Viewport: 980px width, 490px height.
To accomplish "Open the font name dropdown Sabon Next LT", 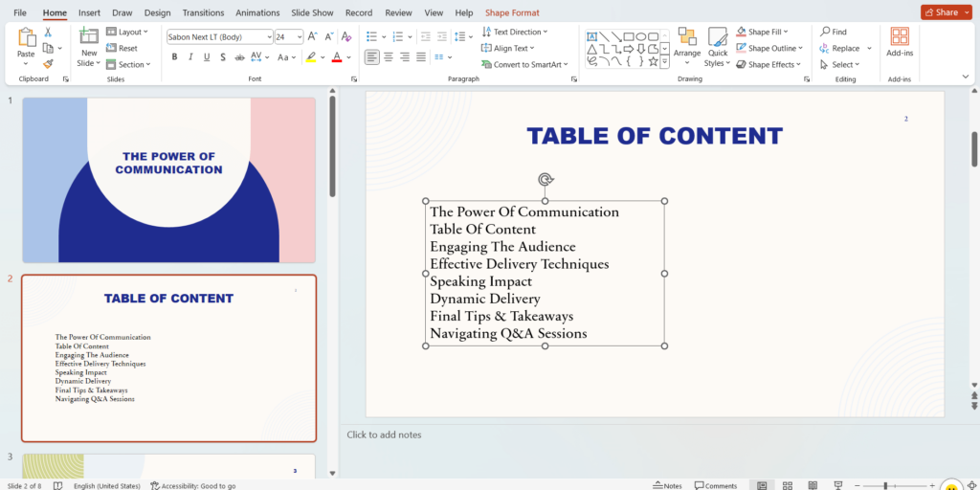I will tap(220, 36).
